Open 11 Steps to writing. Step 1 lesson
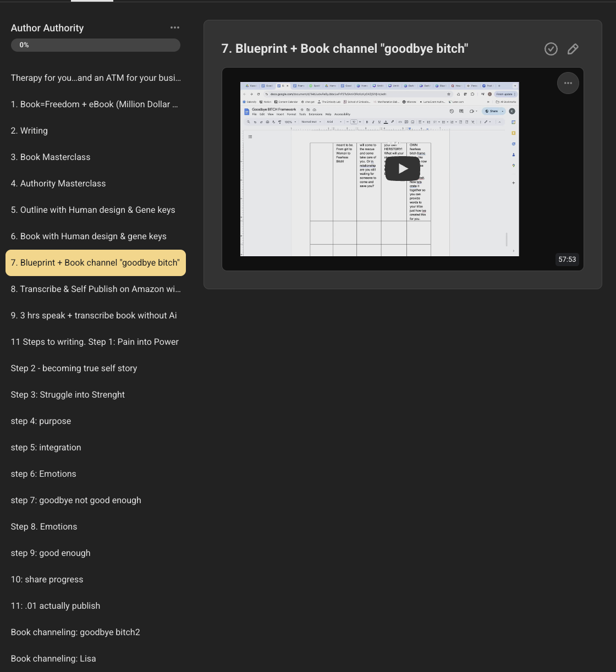 96,342
